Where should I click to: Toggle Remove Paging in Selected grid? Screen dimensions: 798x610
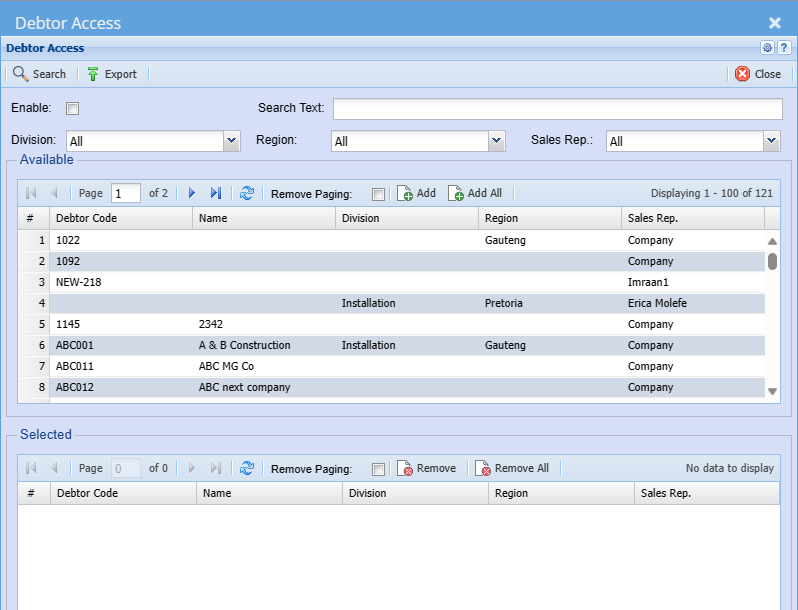378,469
